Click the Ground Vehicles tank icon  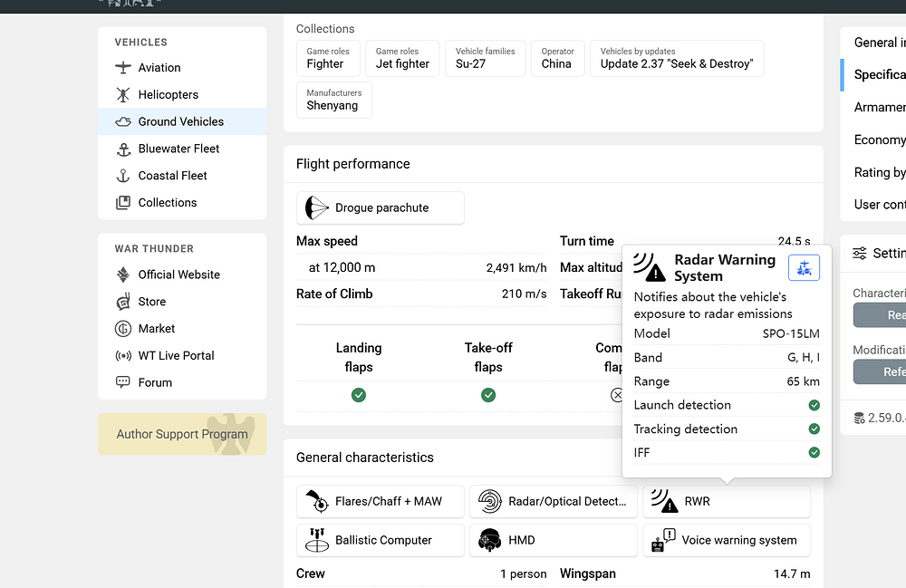point(123,122)
